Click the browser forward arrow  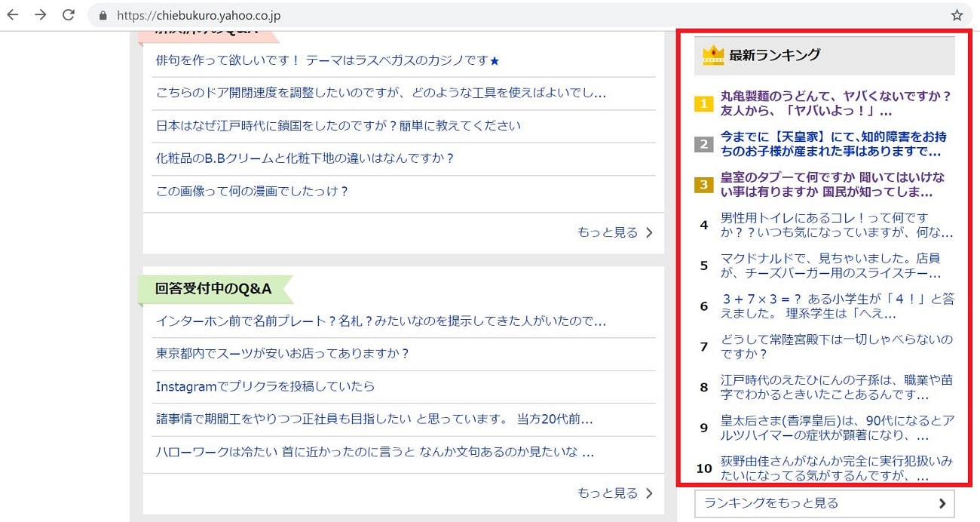pos(41,15)
